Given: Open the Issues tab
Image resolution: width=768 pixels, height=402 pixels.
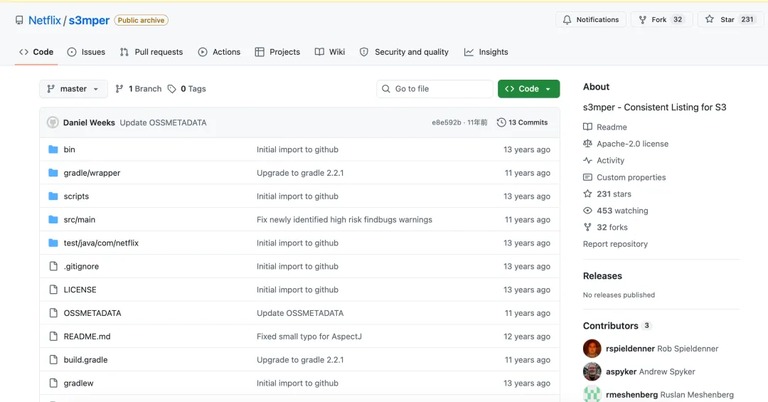Looking at the screenshot, I should click(86, 52).
